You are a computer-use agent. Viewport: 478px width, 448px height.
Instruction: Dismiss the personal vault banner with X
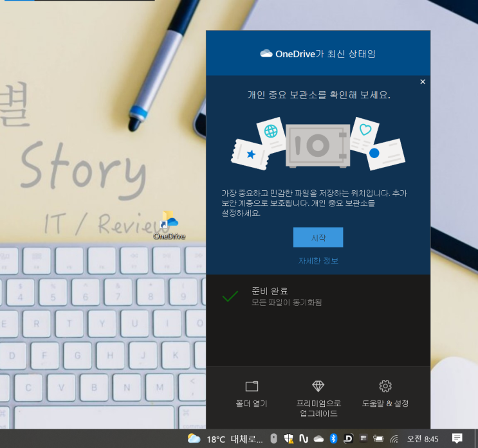(423, 82)
